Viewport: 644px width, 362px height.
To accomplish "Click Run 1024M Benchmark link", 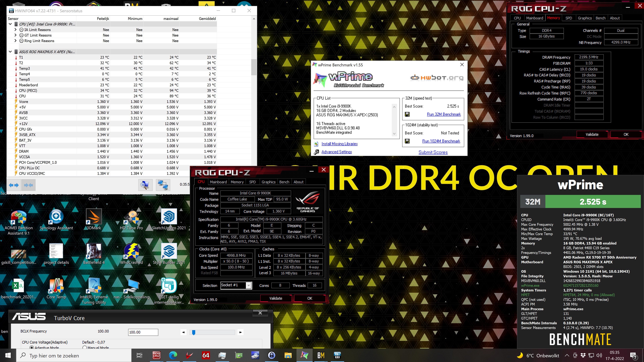I will tap(441, 141).
